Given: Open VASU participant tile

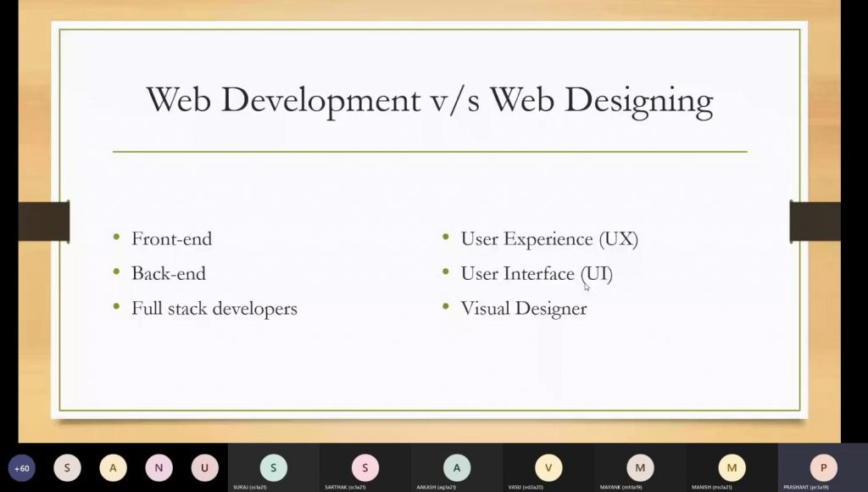Looking at the screenshot, I should point(548,467).
